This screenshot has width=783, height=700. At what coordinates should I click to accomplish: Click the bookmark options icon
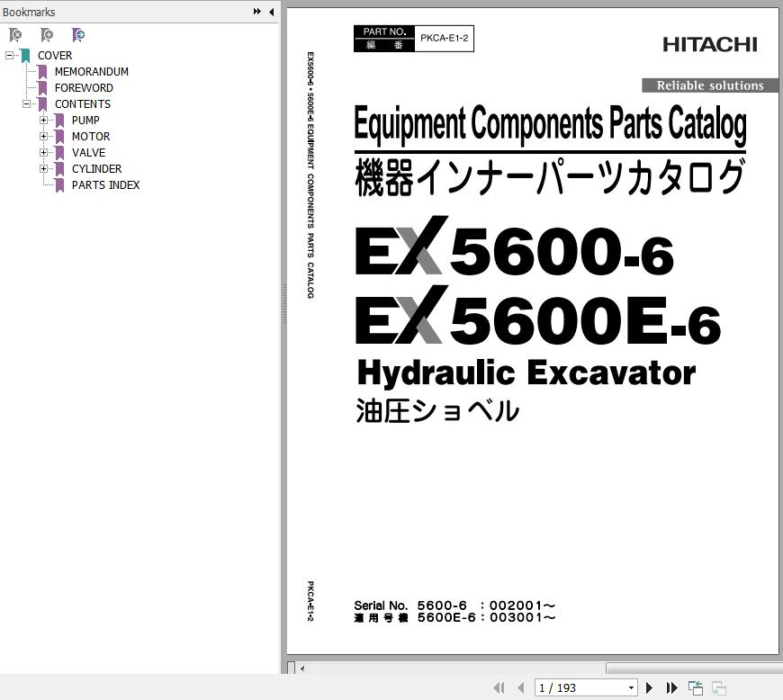[x=78, y=35]
